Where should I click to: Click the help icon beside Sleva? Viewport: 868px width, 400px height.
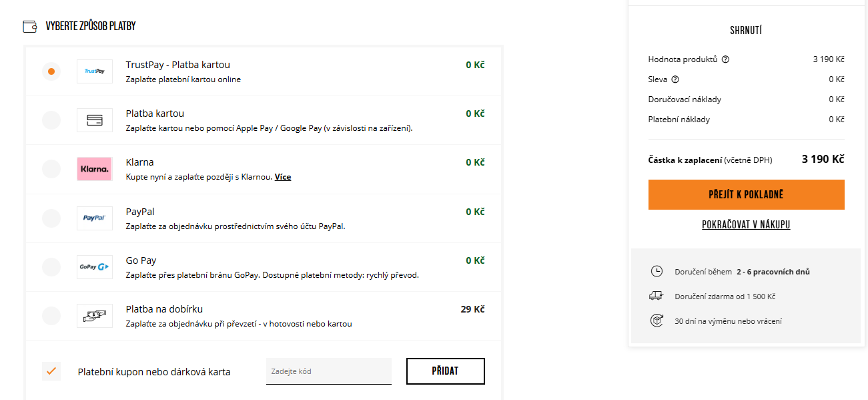[675, 79]
